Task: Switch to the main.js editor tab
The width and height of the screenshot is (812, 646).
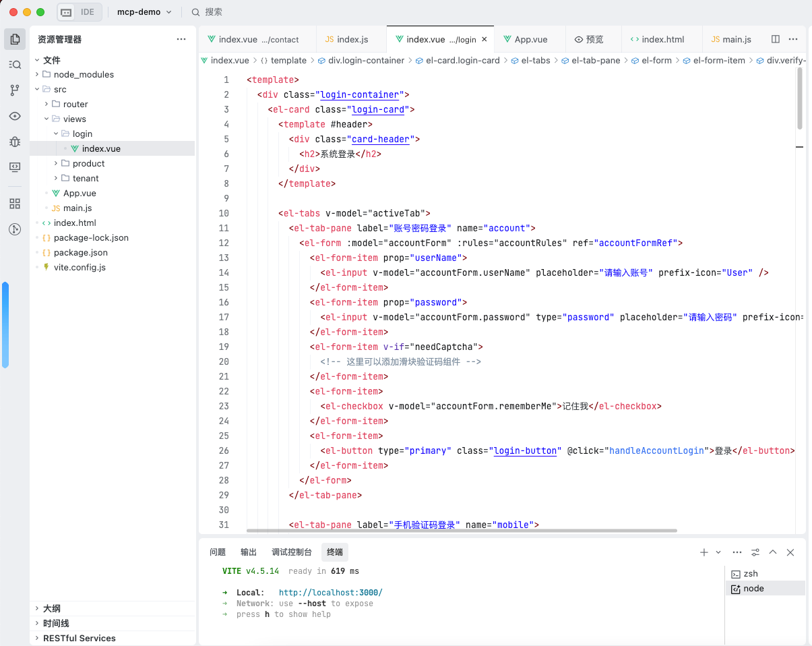Action: tap(735, 40)
